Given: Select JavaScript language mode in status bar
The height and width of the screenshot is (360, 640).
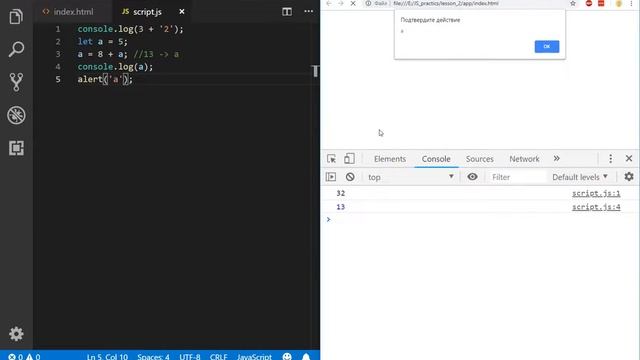Looking at the screenshot, I should tap(254, 356).
